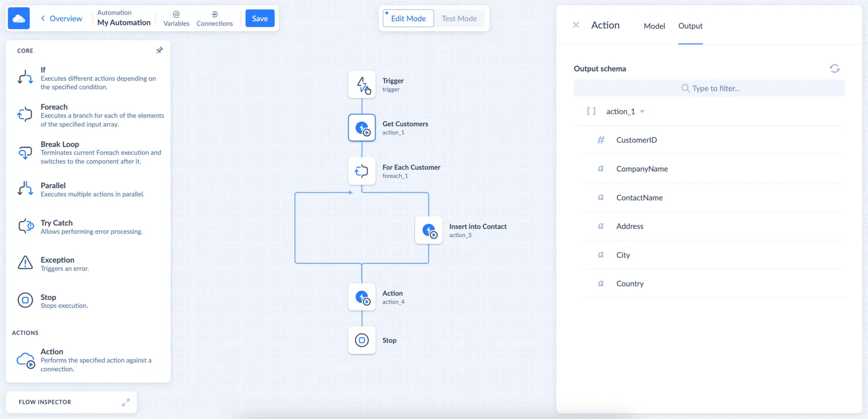868x419 pixels.
Task: Click the cloud app logo icon
Action: 19,19
